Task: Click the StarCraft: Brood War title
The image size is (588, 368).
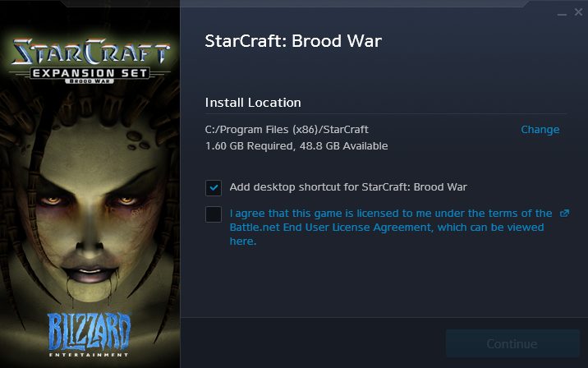Action: point(293,41)
